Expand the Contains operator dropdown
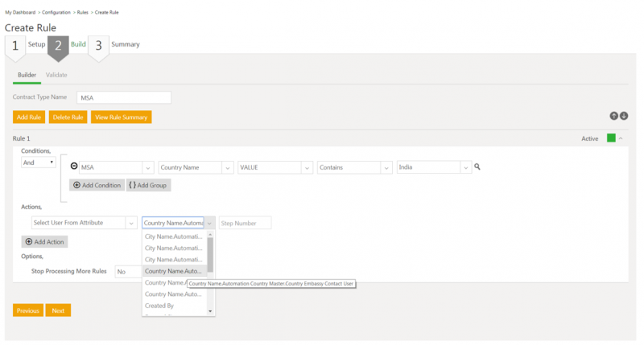This screenshot has width=644, height=345. pos(387,167)
